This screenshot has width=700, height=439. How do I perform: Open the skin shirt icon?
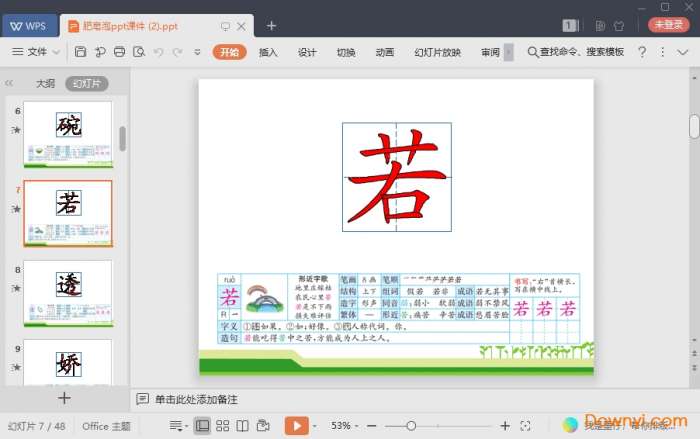point(619,25)
